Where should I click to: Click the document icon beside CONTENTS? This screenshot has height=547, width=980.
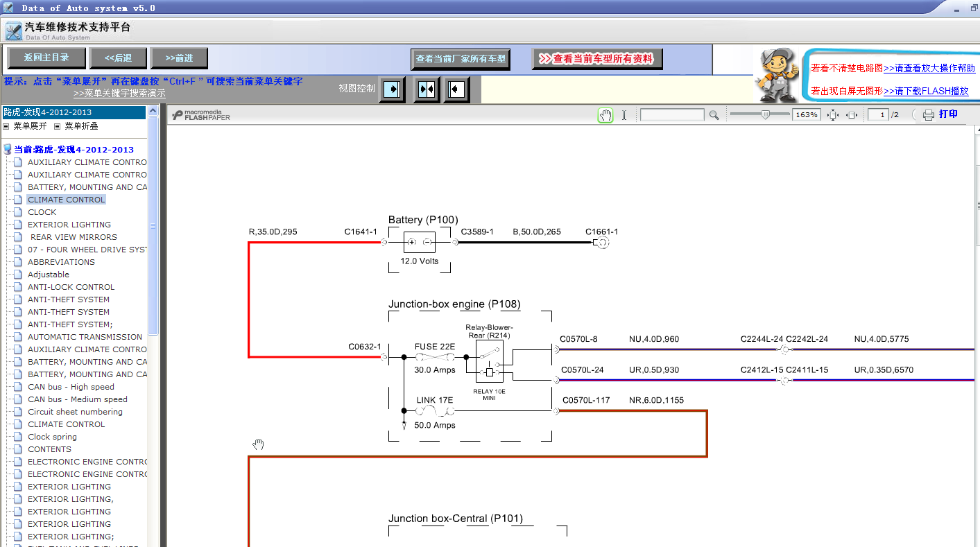pyautogui.click(x=18, y=449)
